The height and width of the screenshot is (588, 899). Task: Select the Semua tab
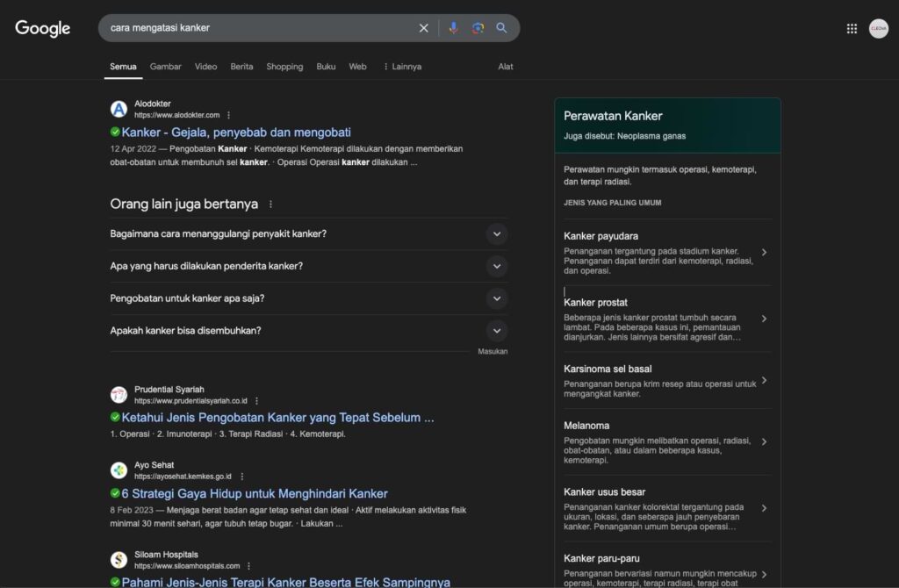tap(123, 67)
